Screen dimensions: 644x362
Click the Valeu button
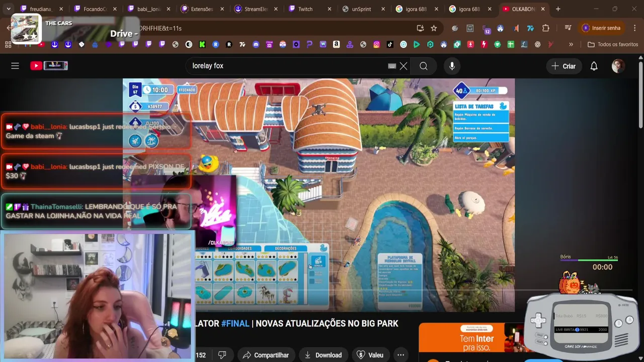tap(370, 355)
